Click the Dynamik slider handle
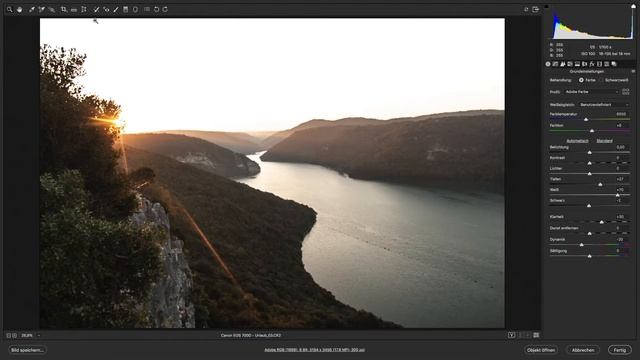The width and height of the screenshot is (640, 360). click(582, 244)
